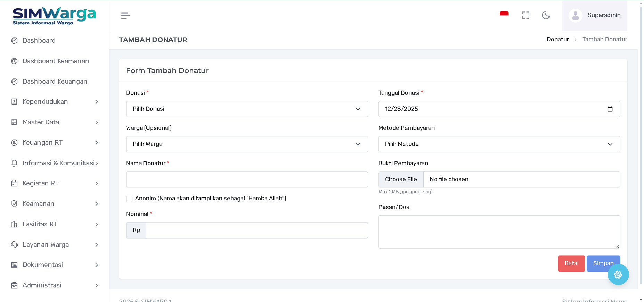This screenshot has width=644, height=302.
Task: Open the Pilih Warga dropdown
Action: pyautogui.click(x=247, y=144)
